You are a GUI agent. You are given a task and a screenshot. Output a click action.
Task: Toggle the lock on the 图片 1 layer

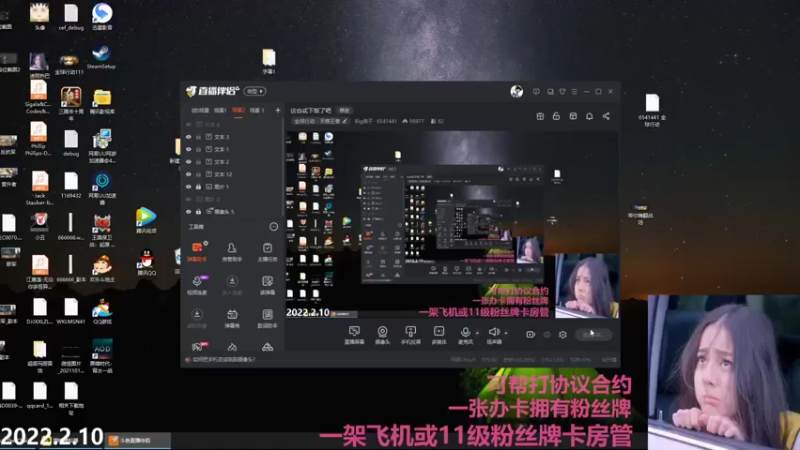(198, 187)
